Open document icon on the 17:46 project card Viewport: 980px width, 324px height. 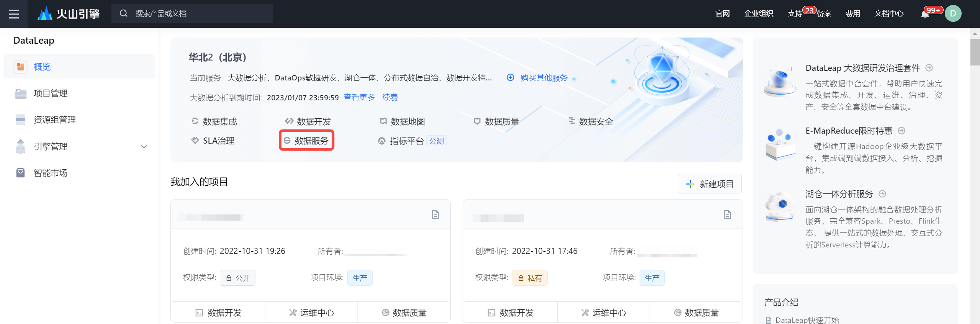tap(728, 214)
